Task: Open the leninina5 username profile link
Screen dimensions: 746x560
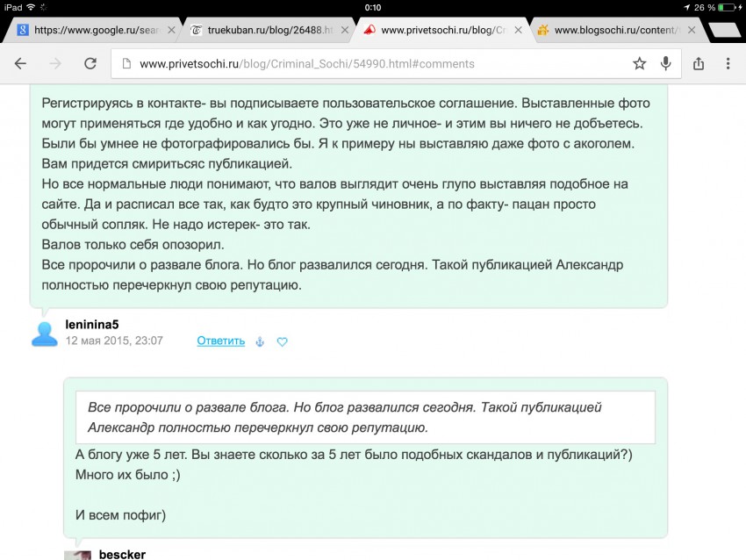Action: point(91,325)
